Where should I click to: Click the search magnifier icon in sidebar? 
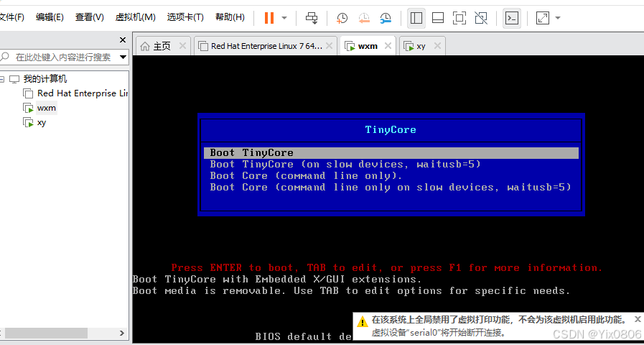pos(5,57)
